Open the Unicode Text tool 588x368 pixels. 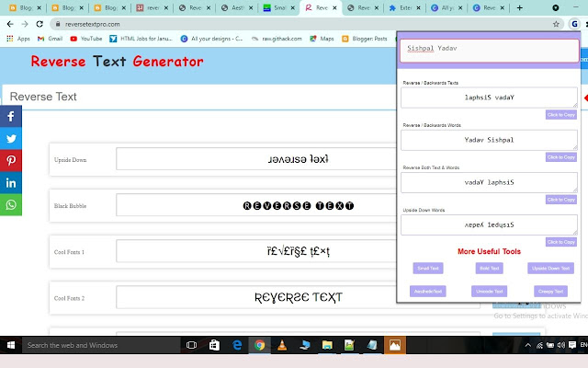(489, 292)
